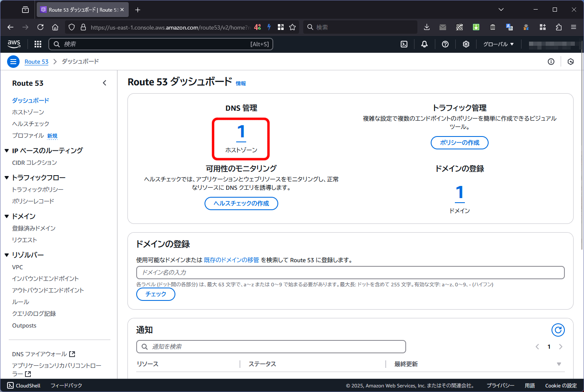
Task: Open クエリのログ記録
Action: pos(34,313)
